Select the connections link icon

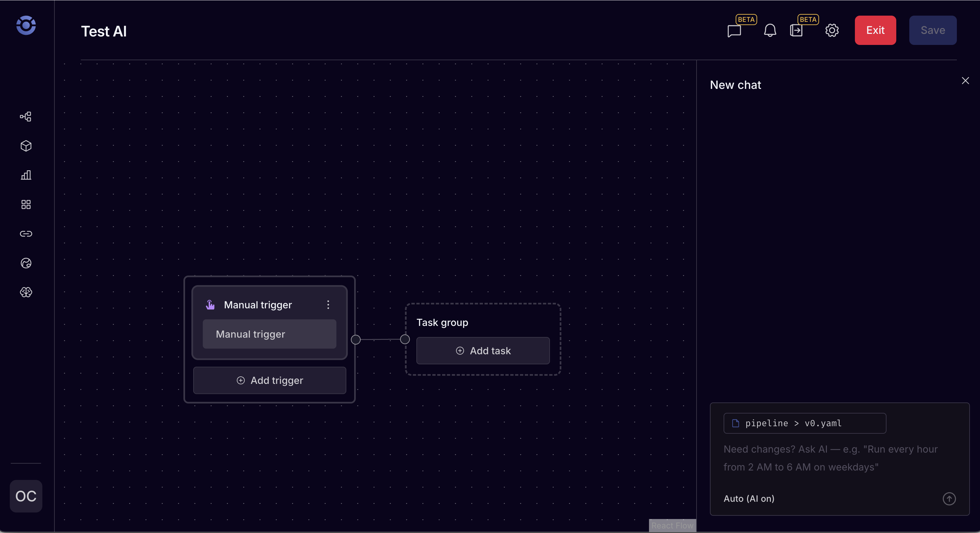(25, 234)
